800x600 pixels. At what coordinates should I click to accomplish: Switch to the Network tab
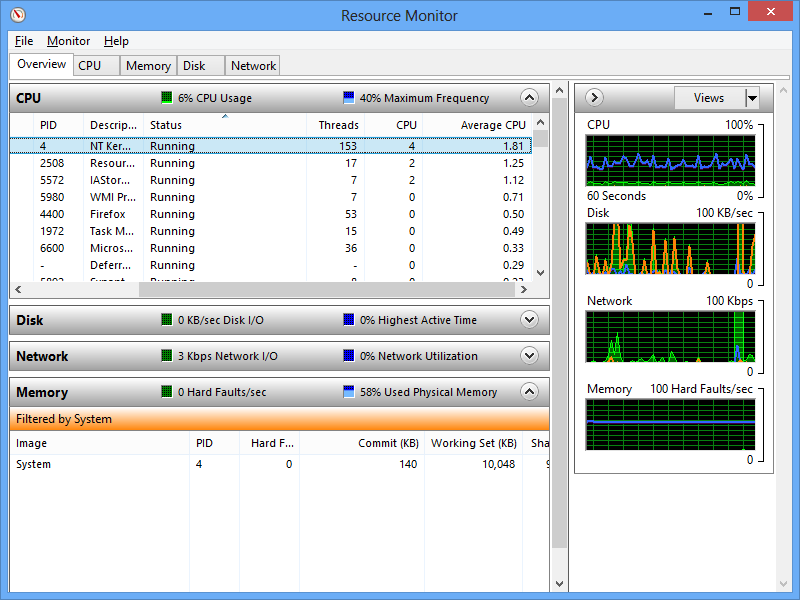(x=253, y=66)
